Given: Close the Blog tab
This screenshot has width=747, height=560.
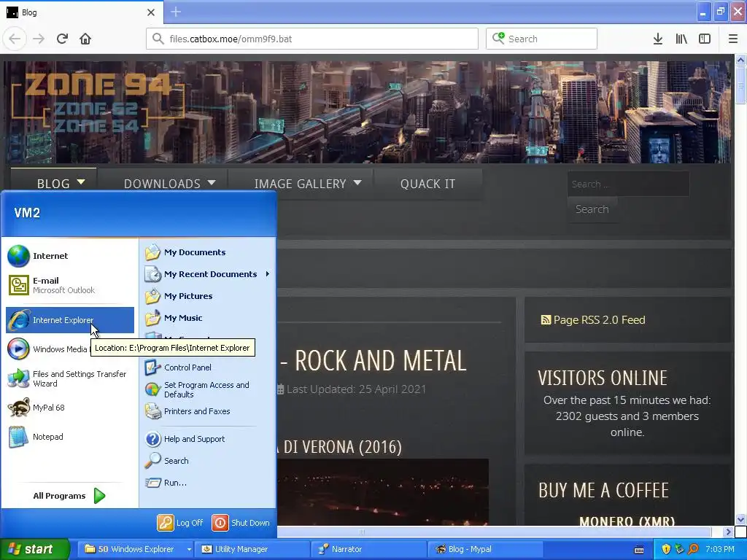Looking at the screenshot, I should point(151,12).
